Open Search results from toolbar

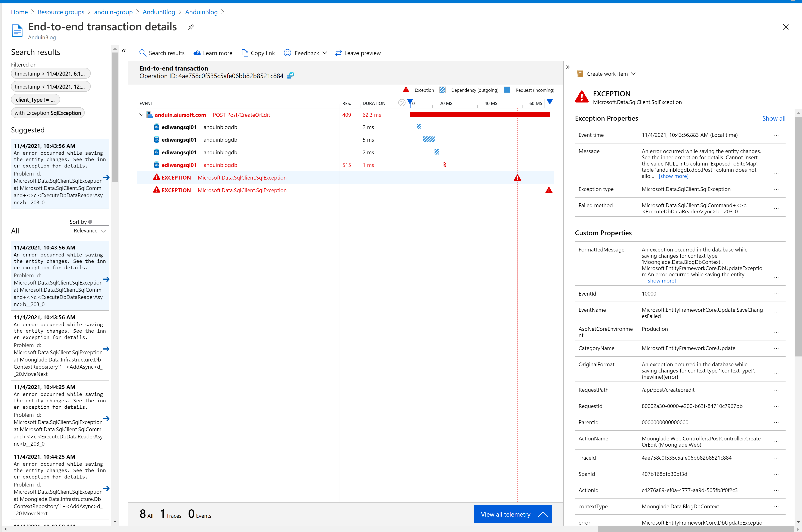click(162, 53)
